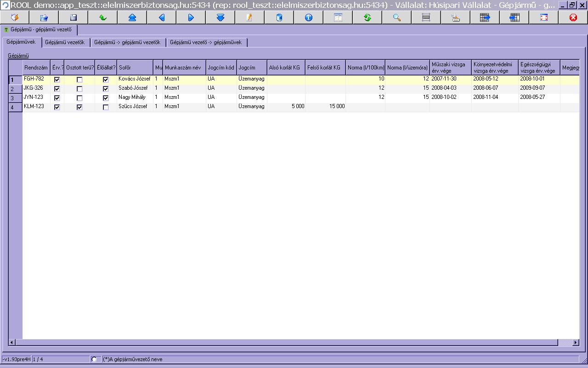Click the Norma (l/100km) column header
The image size is (588, 368).
click(366, 68)
